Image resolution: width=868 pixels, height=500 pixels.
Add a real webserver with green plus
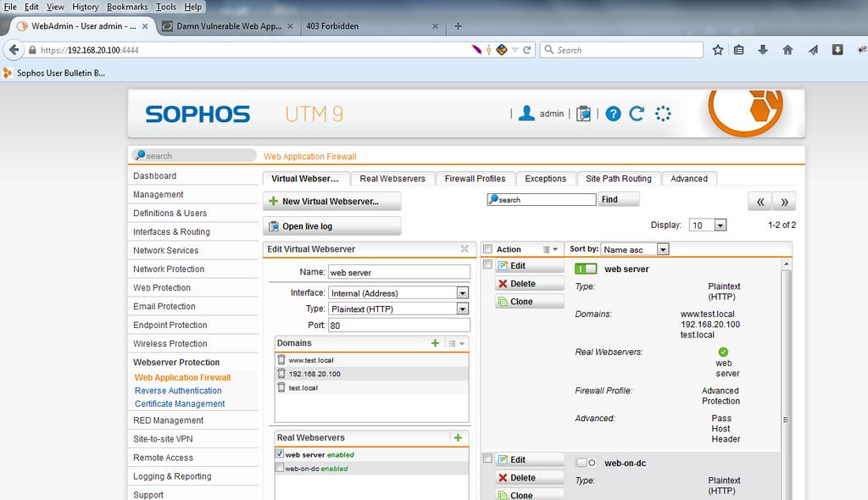(x=458, y=438)
